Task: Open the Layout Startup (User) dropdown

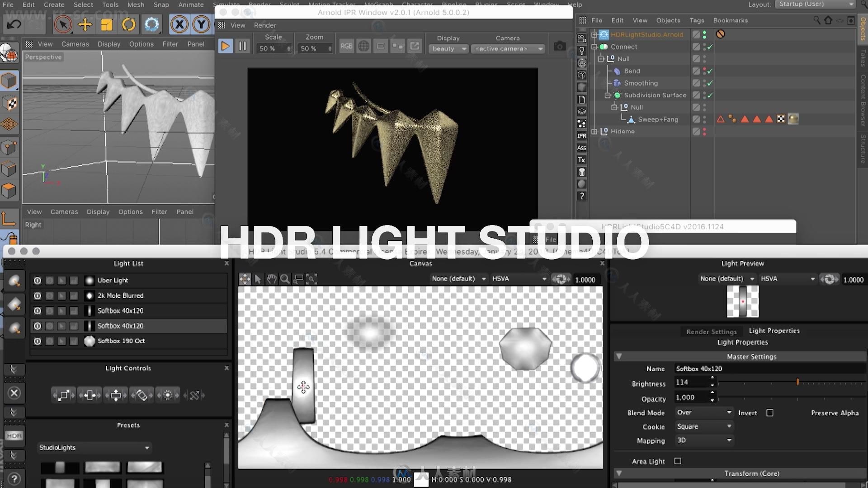Action: click(816, 4)
